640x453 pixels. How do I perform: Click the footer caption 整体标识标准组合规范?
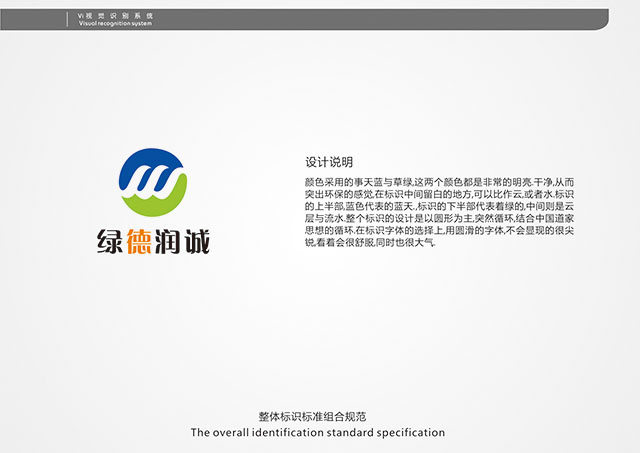pyautogui.click(x=318, y=416)
